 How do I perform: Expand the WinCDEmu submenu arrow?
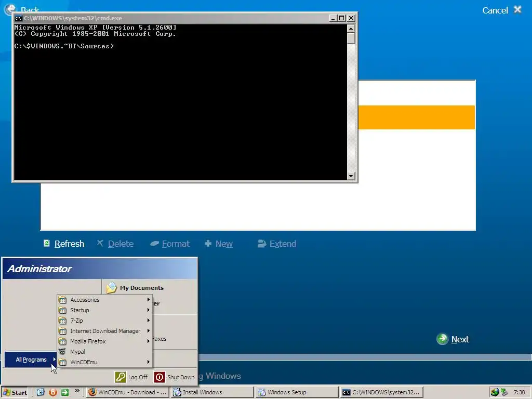click(148, 362)
